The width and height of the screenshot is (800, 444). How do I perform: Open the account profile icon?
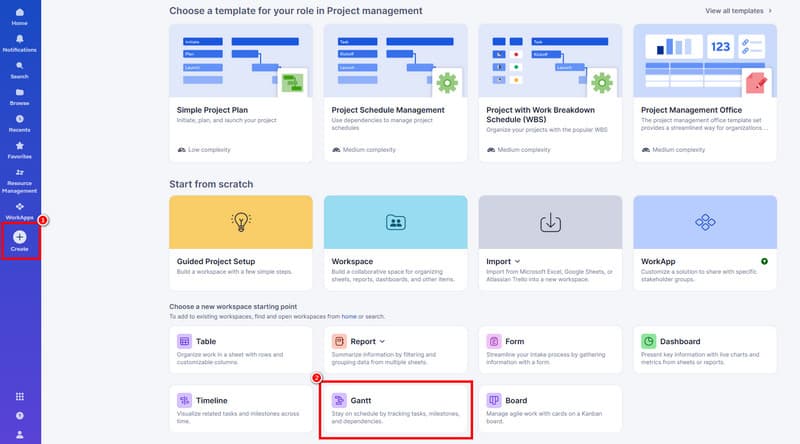(19, 434)
